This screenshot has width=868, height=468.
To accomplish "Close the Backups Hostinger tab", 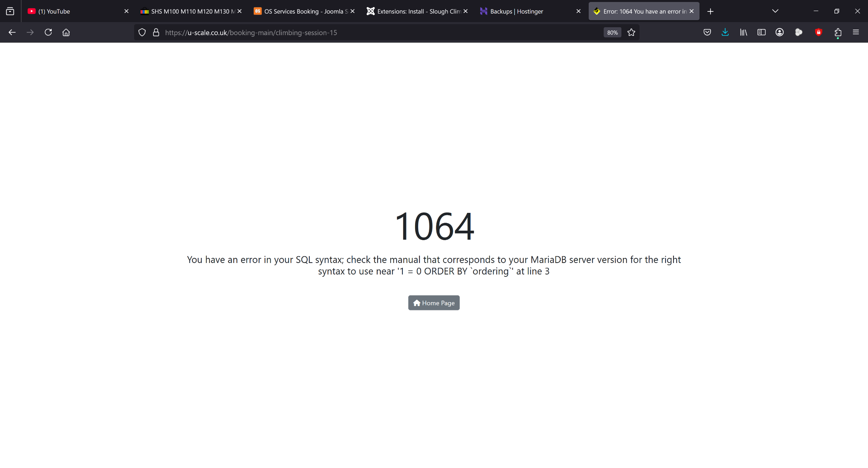I will (x=578, y=11).
